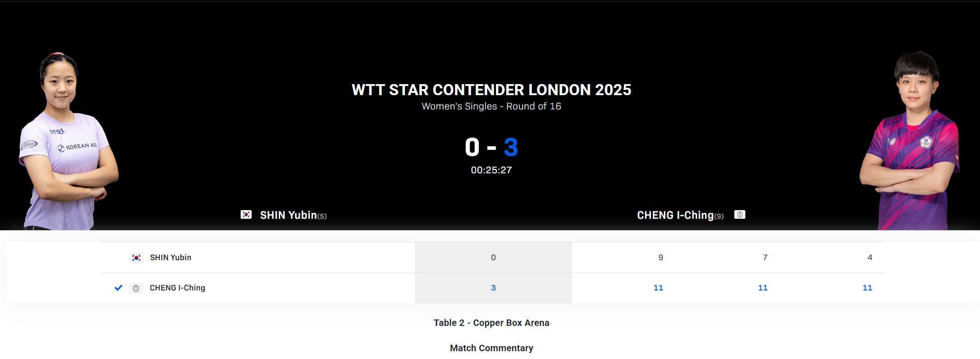Click the blue 3 in the large match score

(x=511, y=148)
